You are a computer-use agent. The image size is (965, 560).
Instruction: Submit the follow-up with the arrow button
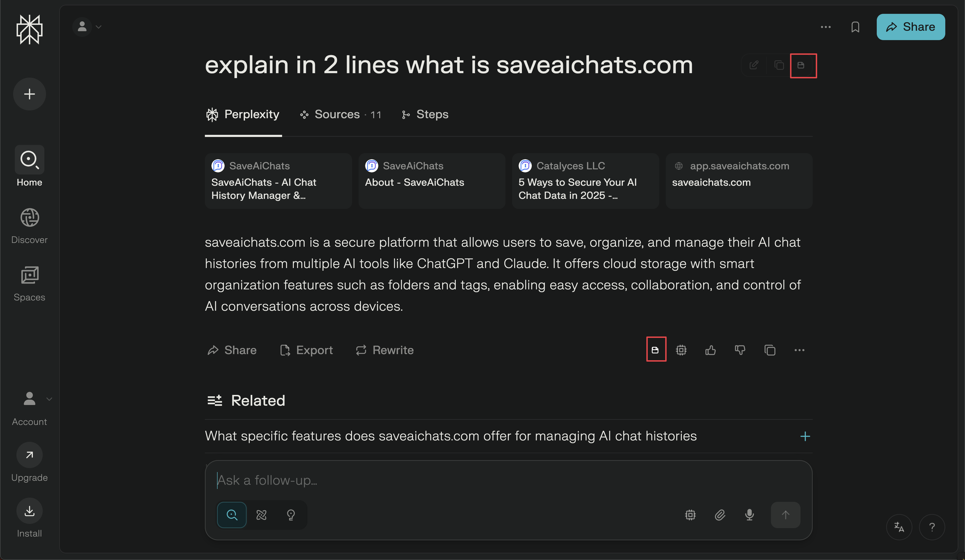pyautogui.click(x=785, y=515)
